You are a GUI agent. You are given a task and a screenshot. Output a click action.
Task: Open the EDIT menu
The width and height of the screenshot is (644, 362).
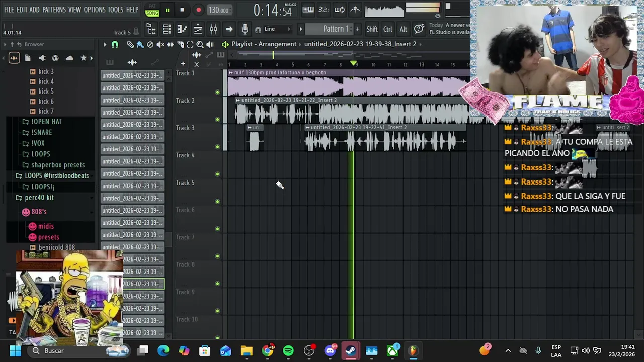tap(22, 10)
